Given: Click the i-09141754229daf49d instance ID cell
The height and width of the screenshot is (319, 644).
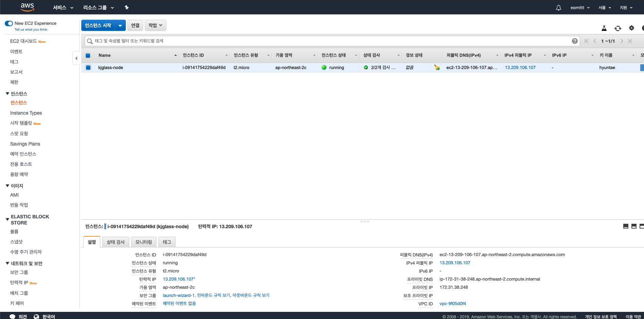Looking at the screenshot, I should point(204,68).
